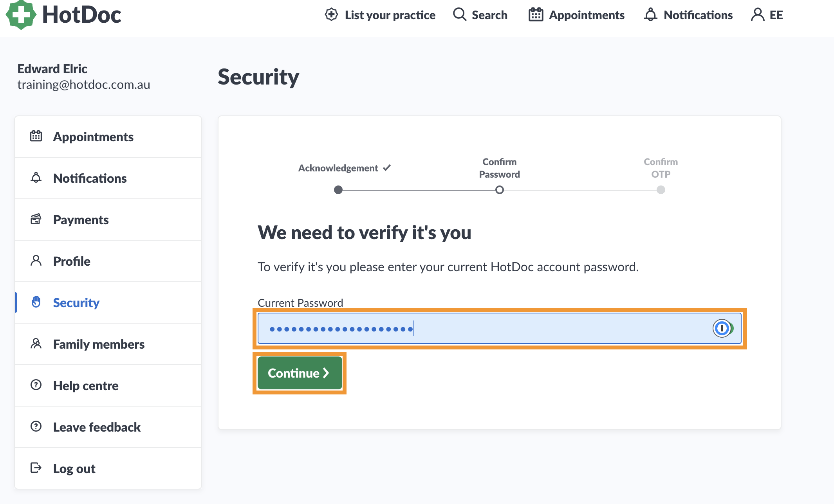Image resolution: width=834 pixels, height=504 pixels.
Task: Click the HotDoc green cross logo
Action: coord(21,15)
